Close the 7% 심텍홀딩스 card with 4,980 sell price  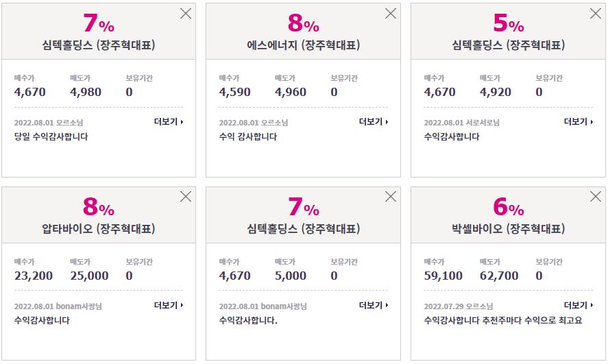click(186, 14)
